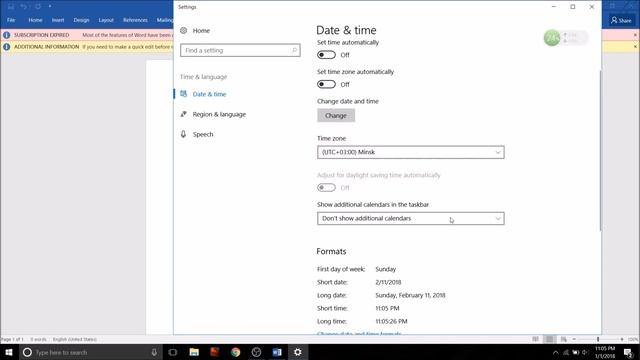The width and height of the screenshot is (640, 360).
Task: Click the Cortana circle icon
Action: (x=27, y=352)
